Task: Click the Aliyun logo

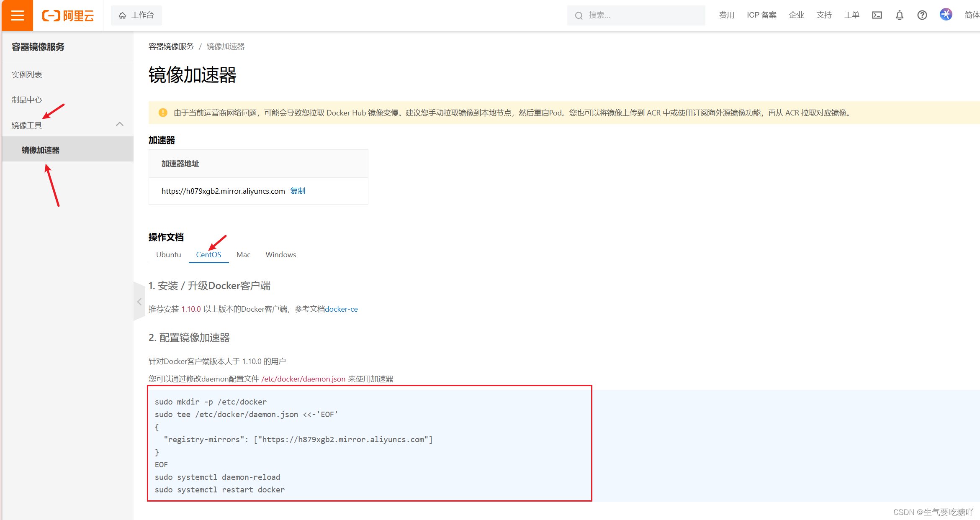Action: coord(68,15)
